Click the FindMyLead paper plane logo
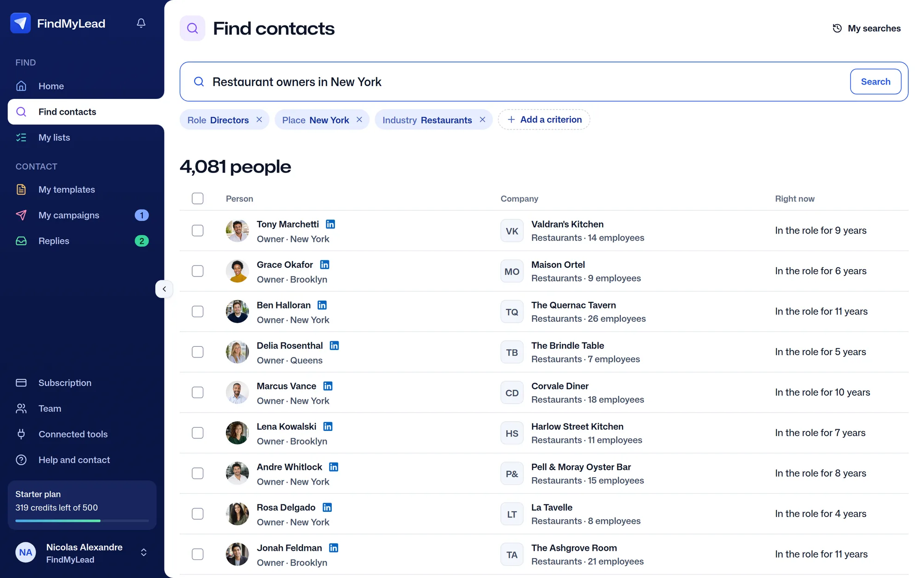This screenshot has height=578, width=924. [20, 23]
